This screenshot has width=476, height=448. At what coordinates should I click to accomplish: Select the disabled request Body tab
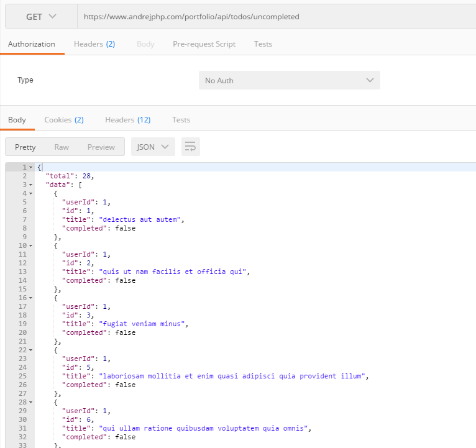[145, 44]
